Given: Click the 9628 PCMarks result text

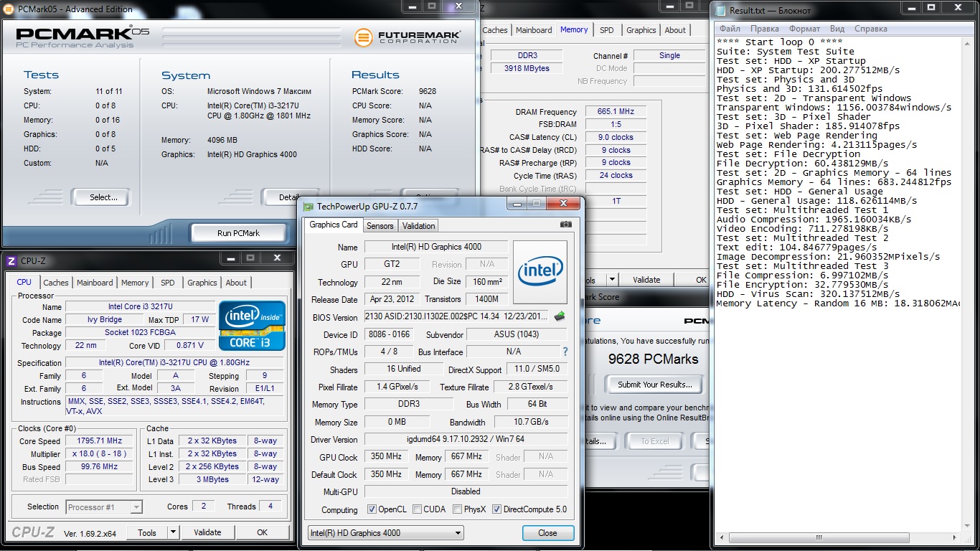Looking at the screenshot, I should coord(653,359).
